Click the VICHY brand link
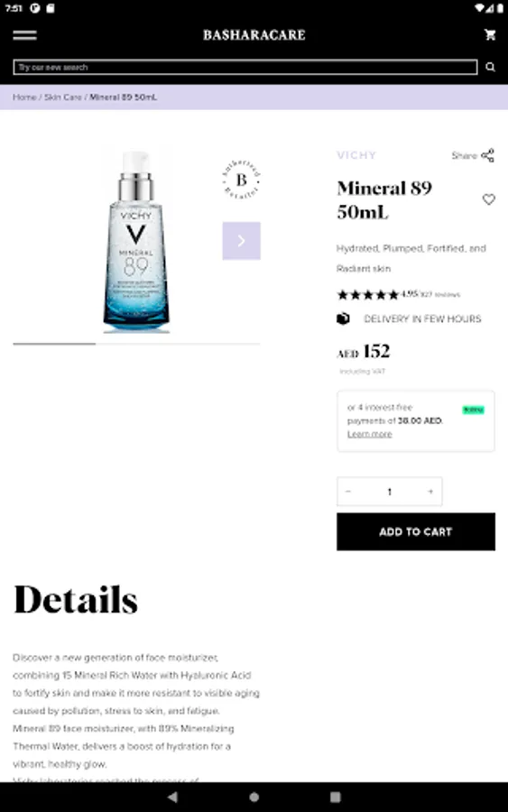The image size is (508, 812). tap(356, 155)
